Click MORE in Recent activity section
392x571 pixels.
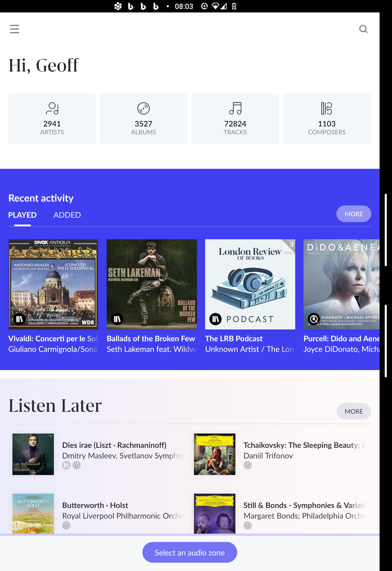tap(353, 214)
